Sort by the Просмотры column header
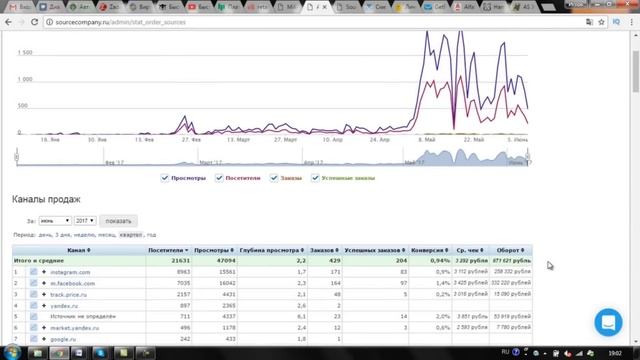The height and width of the screenshot is (360, 640). (x=214, y=250)
